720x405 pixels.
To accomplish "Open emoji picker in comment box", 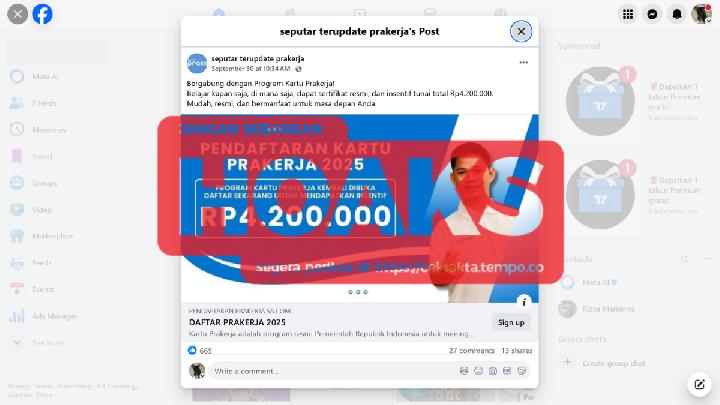I will 478,371.
